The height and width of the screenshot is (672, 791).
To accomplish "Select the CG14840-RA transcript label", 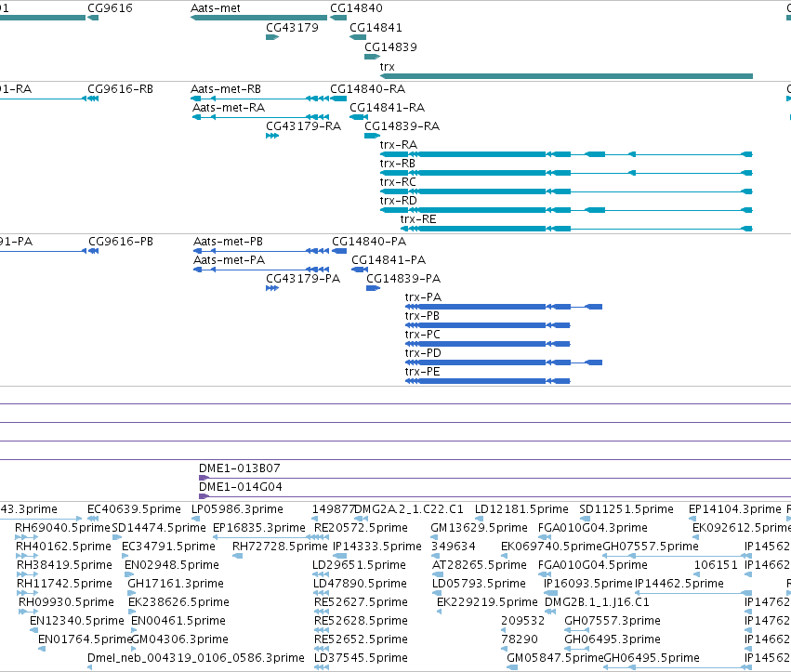I will 367,89.
